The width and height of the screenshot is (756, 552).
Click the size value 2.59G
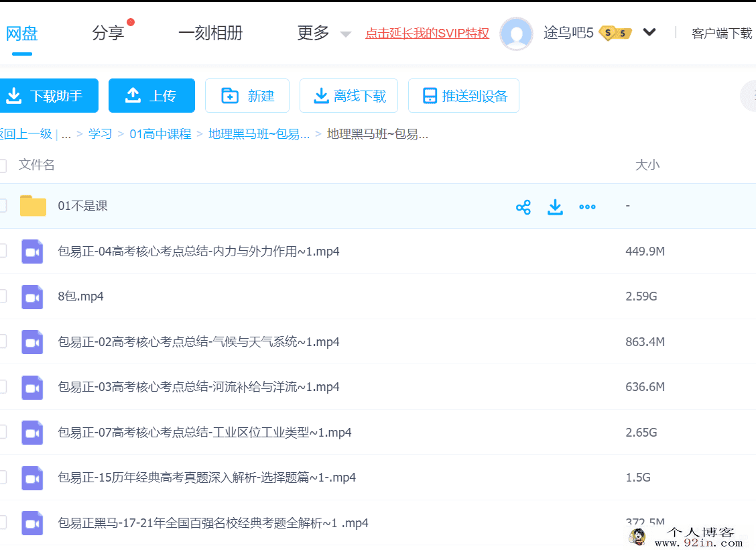click(641, 296)
